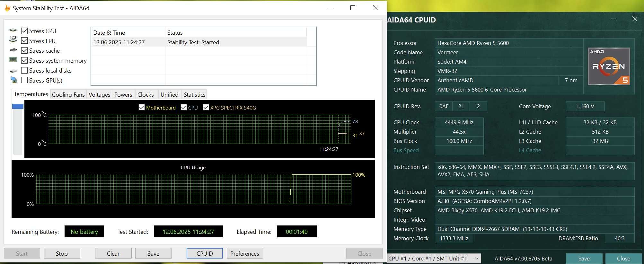Click the Close button in AIDA64 CPUID window
The width and height of the screenshot is (644, 264).
point(623,259)
